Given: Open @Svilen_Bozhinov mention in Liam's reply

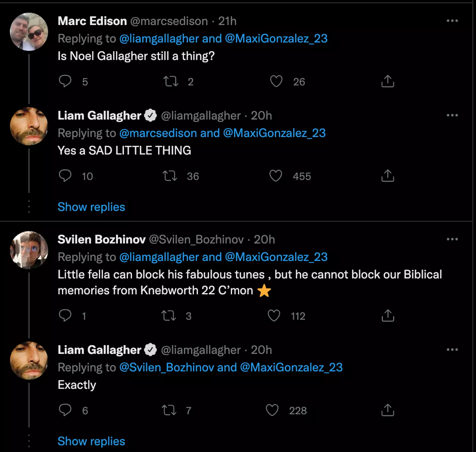Looking at the screenshot, I should (x=167, y=367).
